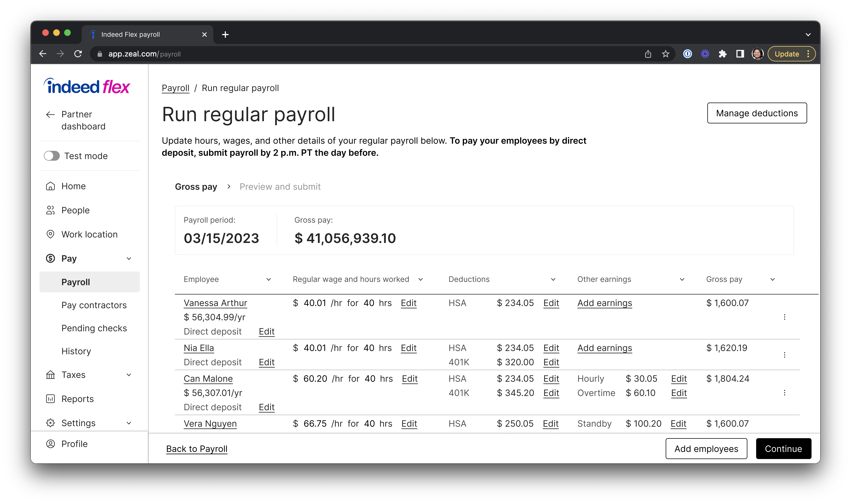Close the Indeed Flex payroll tab
Image resolution: width=851 pixels, height=504 pixels.
point(204,35)
